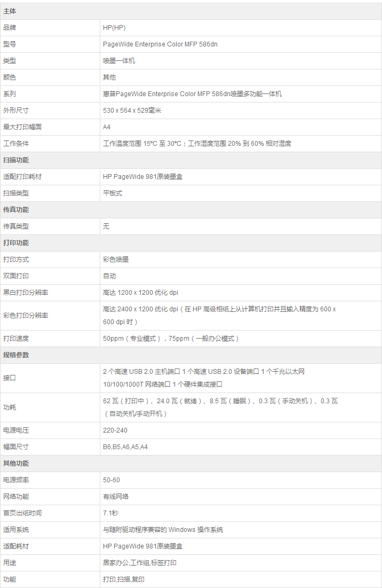
Task: Select model value PageWide Enterprise Color MFP 586dn
Action: (160, 44)
